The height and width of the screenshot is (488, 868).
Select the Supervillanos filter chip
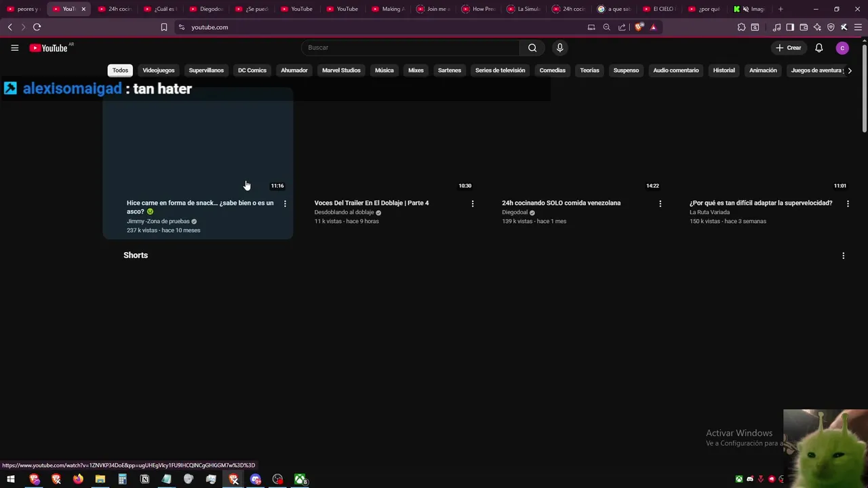click(x=206, y=70)
